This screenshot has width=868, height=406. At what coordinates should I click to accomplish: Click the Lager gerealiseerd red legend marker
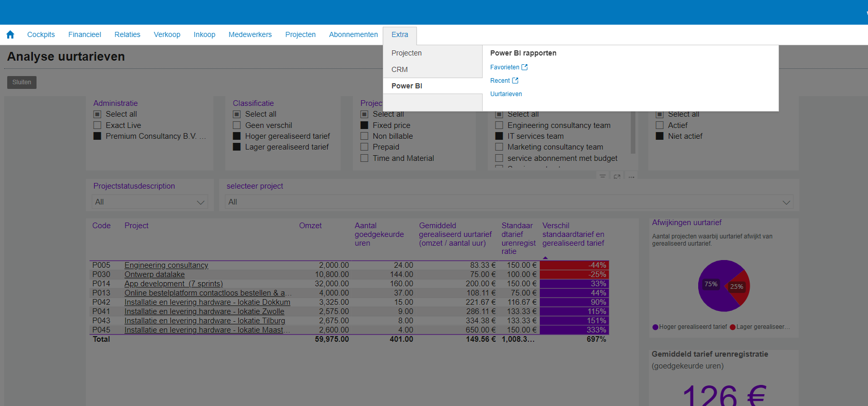click(733, 327)
